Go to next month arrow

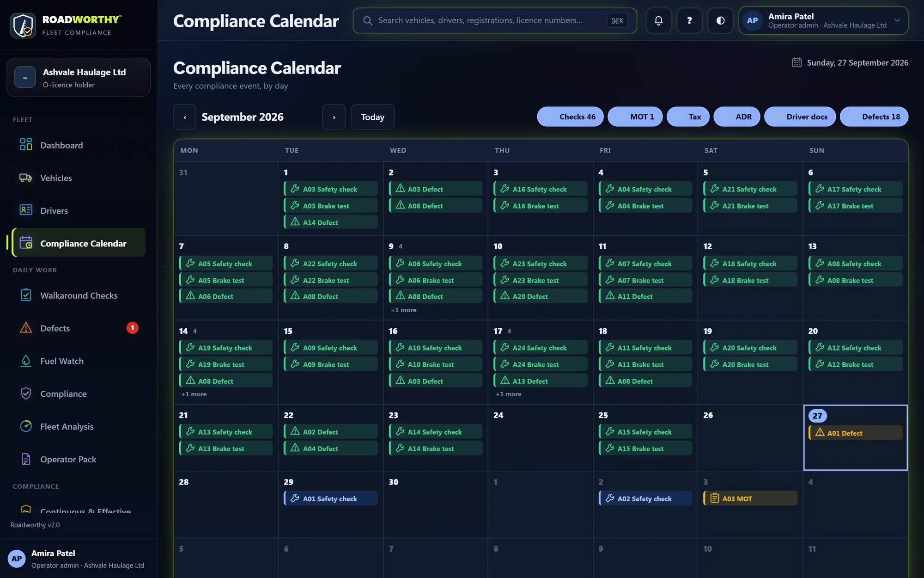click(334, 117)
